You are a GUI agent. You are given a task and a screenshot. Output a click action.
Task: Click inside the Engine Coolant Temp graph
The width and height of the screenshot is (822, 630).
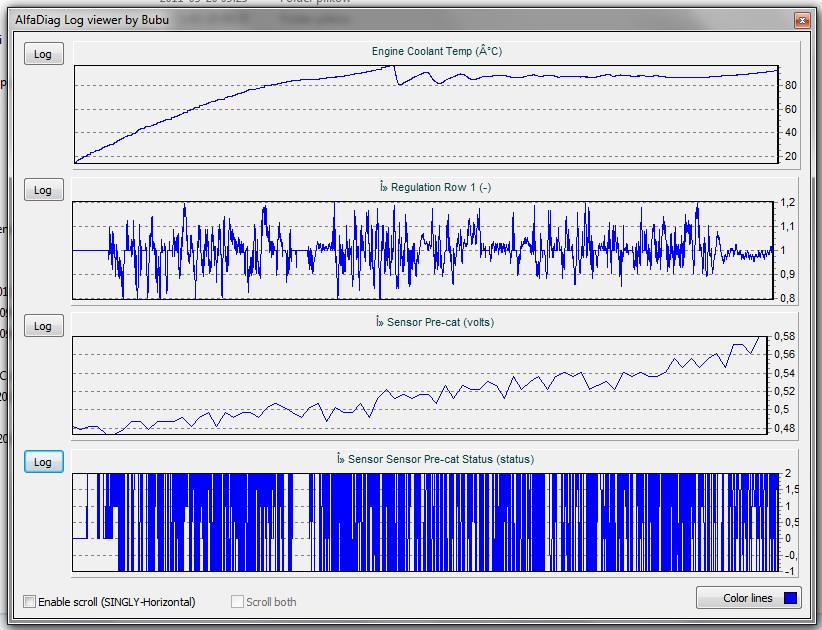(x=425, y=115)
